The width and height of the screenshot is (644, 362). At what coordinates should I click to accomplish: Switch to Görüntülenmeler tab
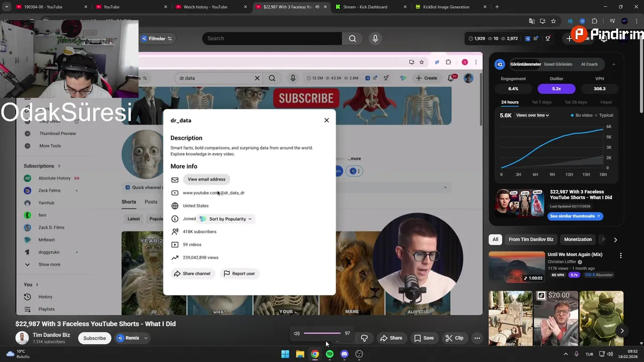click(x=525, y=64)
